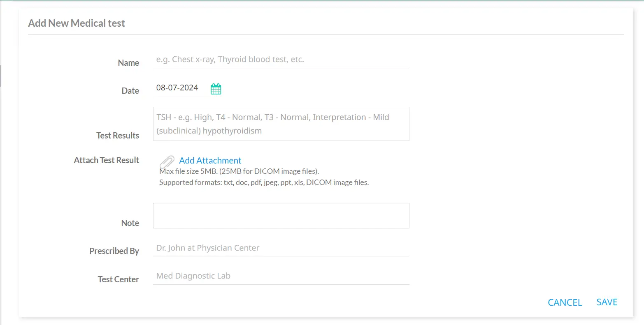Screen dimensions: 644x325
Task: Focus the test Name input field
Action: [281, 60]
